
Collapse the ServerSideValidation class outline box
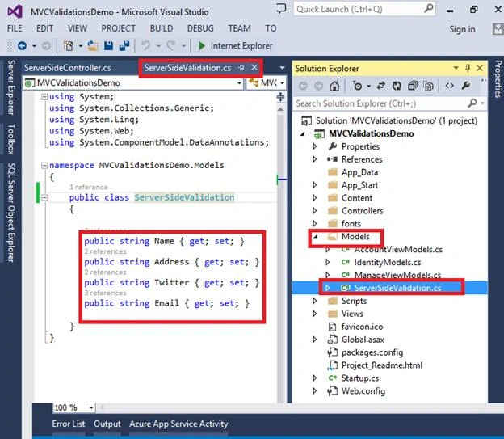[x=44, y=197]
